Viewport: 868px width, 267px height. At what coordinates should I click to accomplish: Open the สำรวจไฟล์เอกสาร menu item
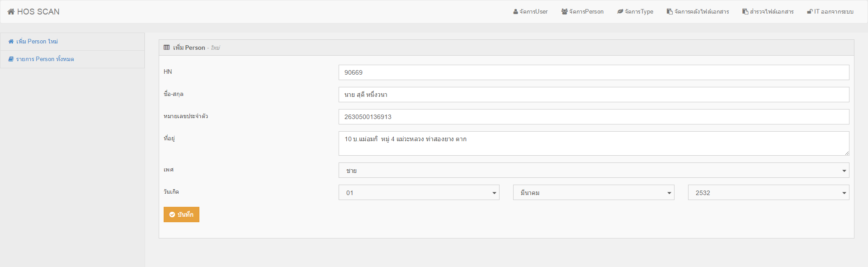771,12
